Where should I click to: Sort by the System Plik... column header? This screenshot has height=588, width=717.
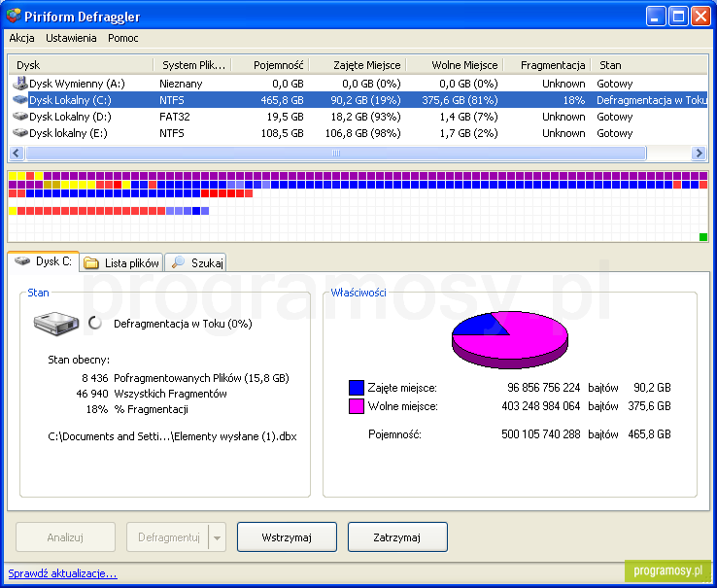pos(193,65)
